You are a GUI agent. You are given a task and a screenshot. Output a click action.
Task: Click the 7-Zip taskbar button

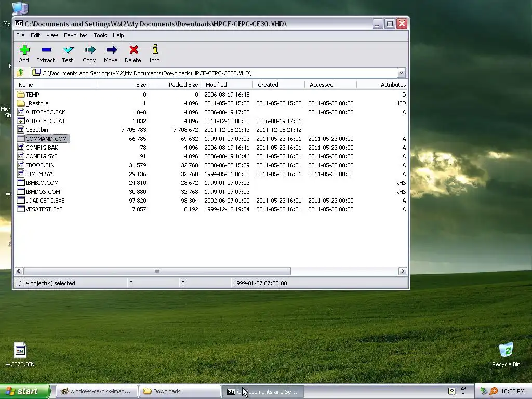pyautogui.click(x=263, y=391)
